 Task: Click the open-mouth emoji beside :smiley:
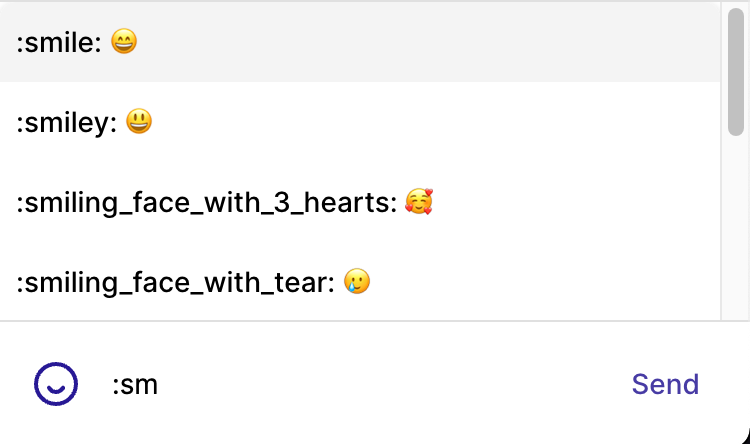[x=139, y=122]
